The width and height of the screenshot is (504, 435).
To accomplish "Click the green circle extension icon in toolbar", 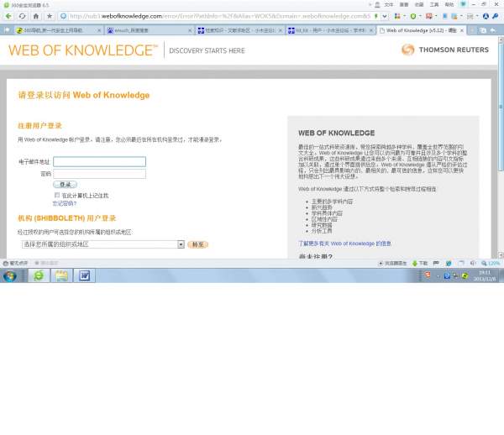I will coord(413,16).
